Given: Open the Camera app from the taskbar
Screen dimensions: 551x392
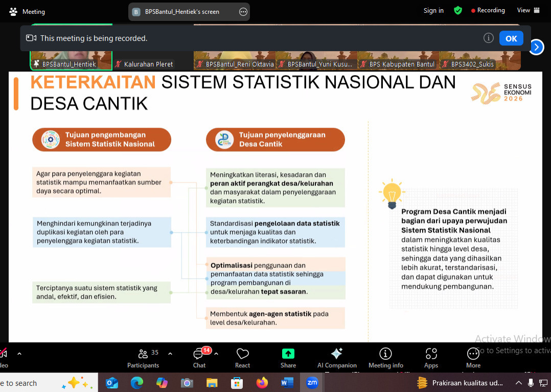Looking at the screenshot, I should pos(187,383).
